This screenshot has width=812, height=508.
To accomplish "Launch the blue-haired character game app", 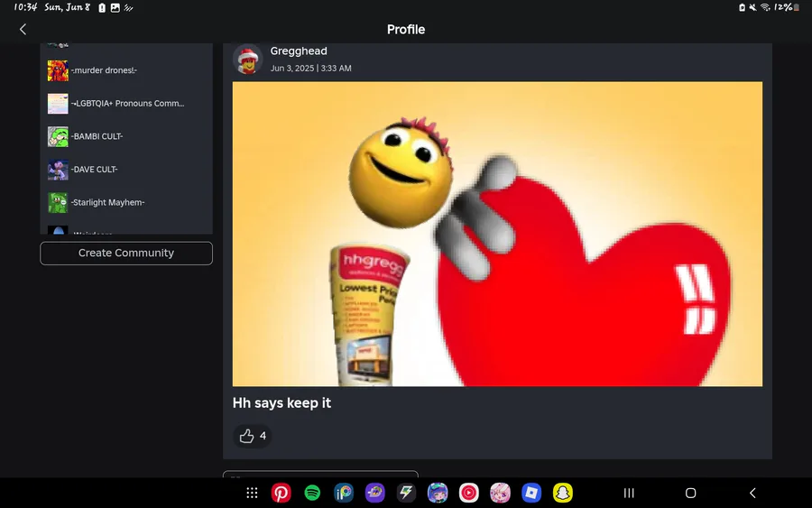I will (x=438, y=493).
